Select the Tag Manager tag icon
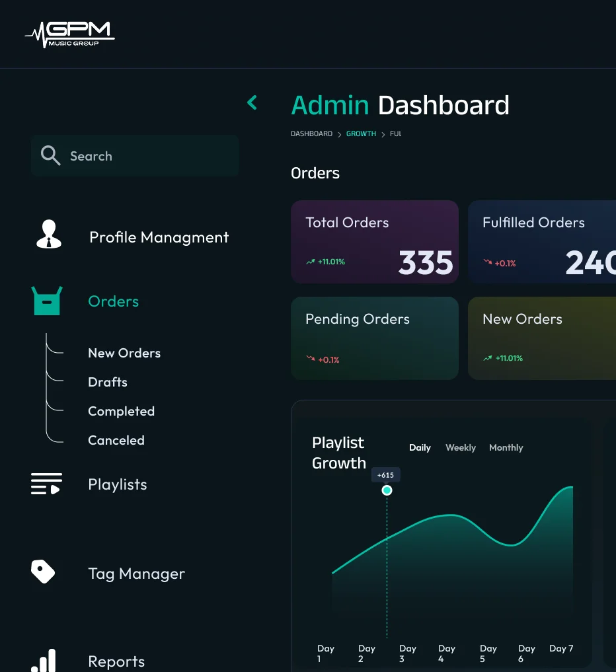 tap(44, 572)
